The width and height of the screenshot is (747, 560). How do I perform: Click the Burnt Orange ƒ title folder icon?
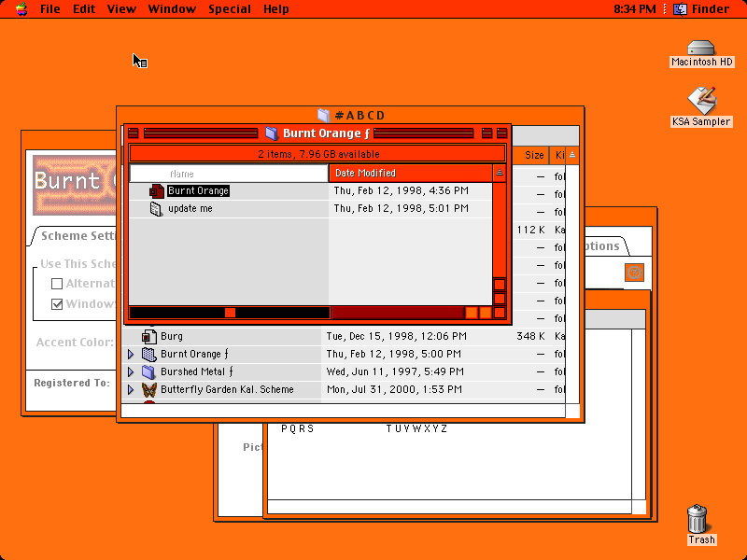coord(272,133)
